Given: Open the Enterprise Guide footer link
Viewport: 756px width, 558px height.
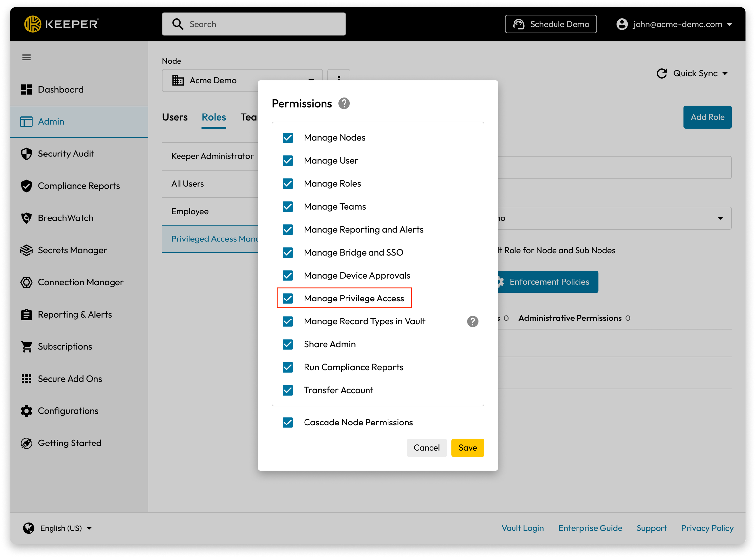Looking at the screenshot, I should tap(590, 528).
